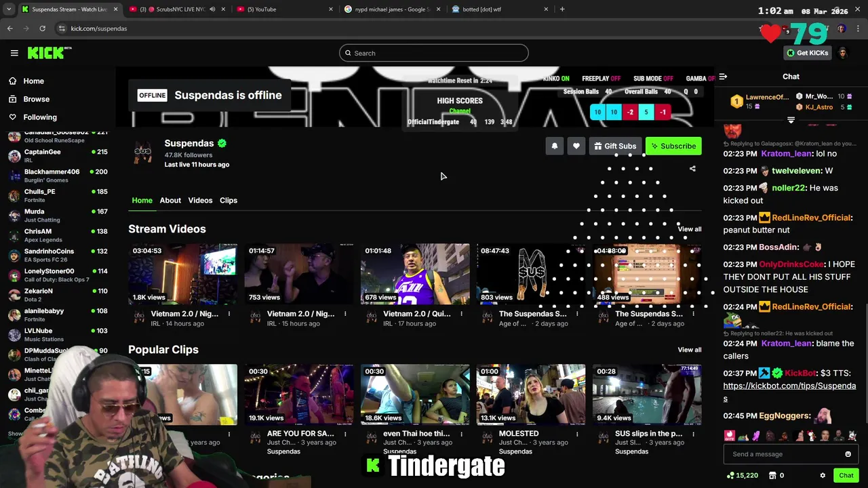Toggle notification bell for Suspendas

(x=555, y=146)
